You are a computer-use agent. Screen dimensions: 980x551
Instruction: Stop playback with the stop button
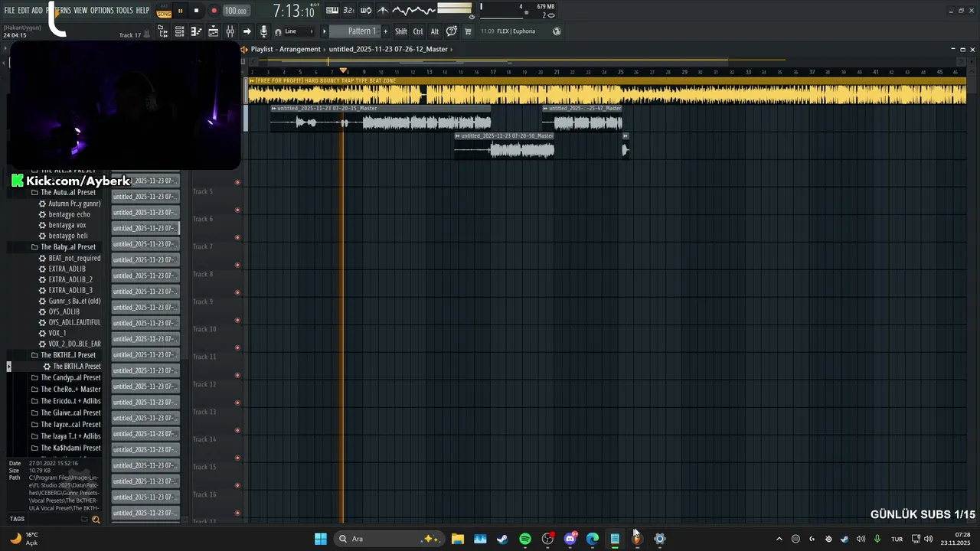click(197, 11)
